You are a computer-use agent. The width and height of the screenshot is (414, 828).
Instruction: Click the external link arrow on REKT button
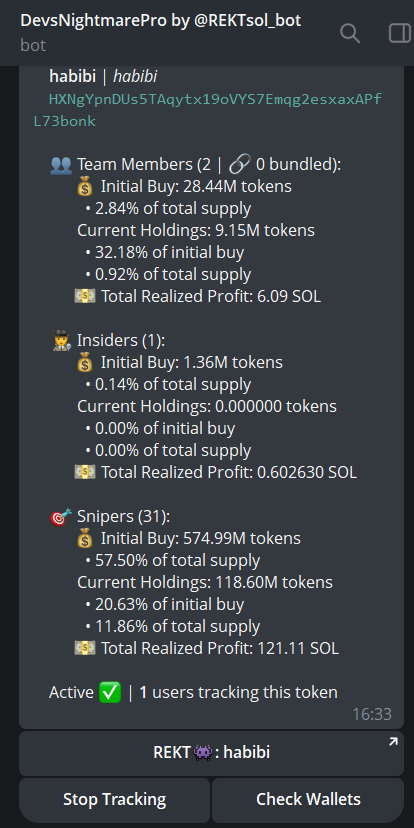(x=393, y=742)
